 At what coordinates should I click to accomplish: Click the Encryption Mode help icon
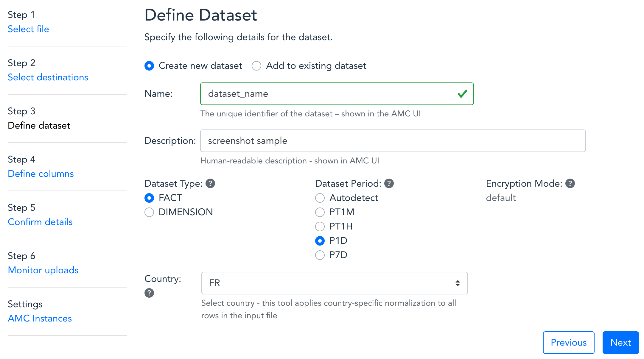coord(570,183)
